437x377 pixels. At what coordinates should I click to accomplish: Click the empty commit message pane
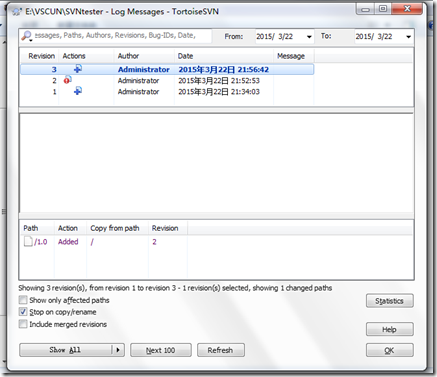click(217, 163)
